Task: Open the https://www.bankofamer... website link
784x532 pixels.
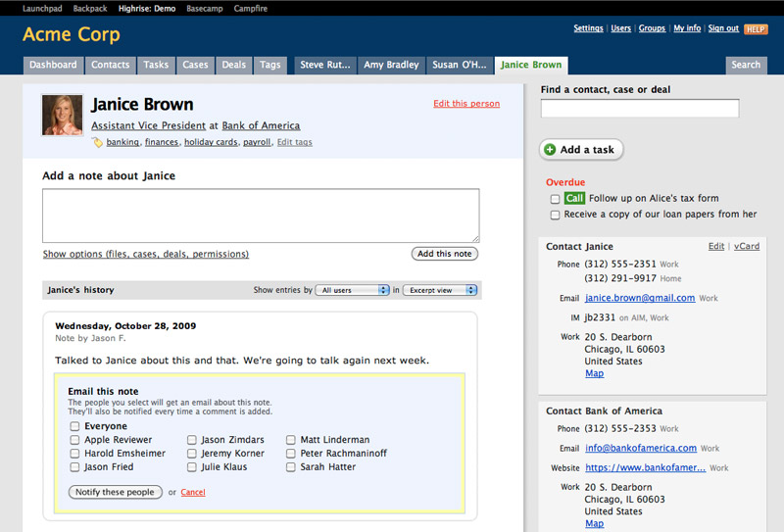Action: point(646,468)
